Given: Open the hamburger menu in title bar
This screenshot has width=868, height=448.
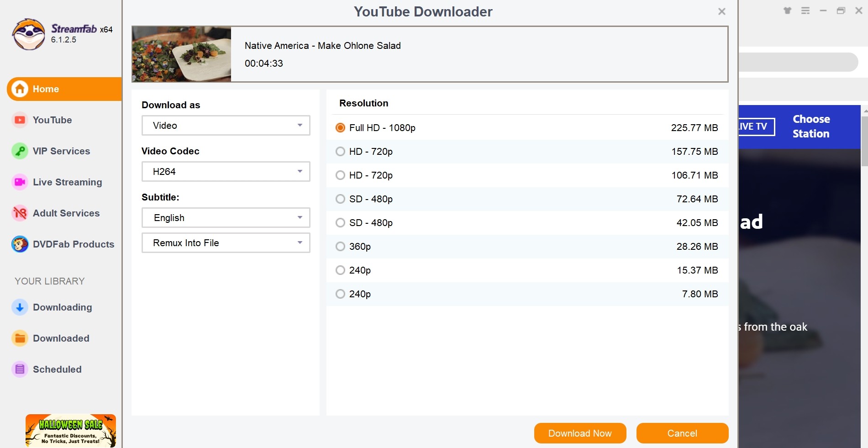Looking at the screenshot, I should [x=805, y=11].
